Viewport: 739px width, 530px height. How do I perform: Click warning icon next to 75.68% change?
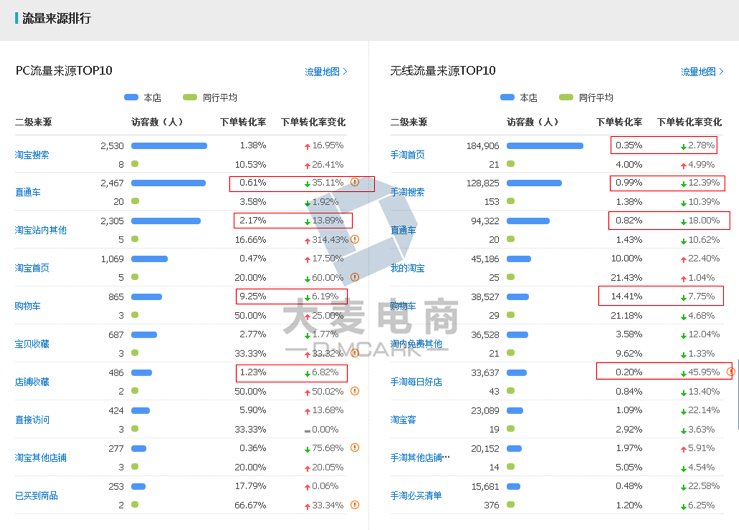point(354,447)
